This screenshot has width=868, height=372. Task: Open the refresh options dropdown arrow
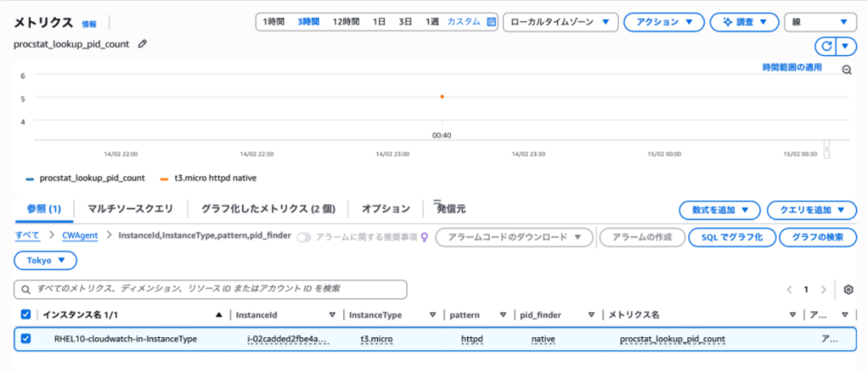point(845,46)
